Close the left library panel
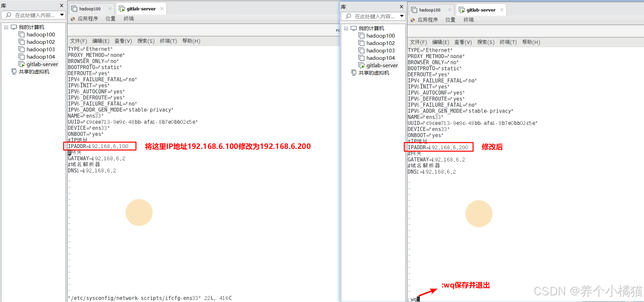644x302 pixels. click(61, 5)
